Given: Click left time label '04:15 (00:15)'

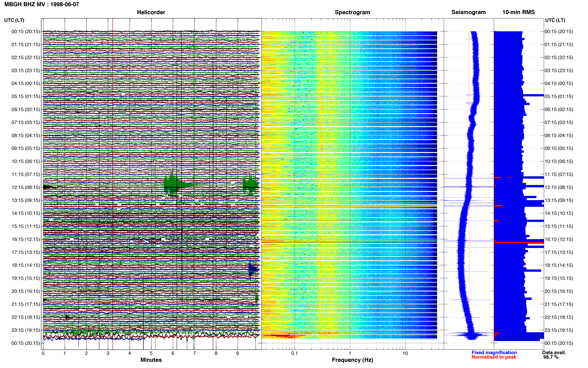Looking at the screenshot, I should pyautogui.click(x=26, y=83).
